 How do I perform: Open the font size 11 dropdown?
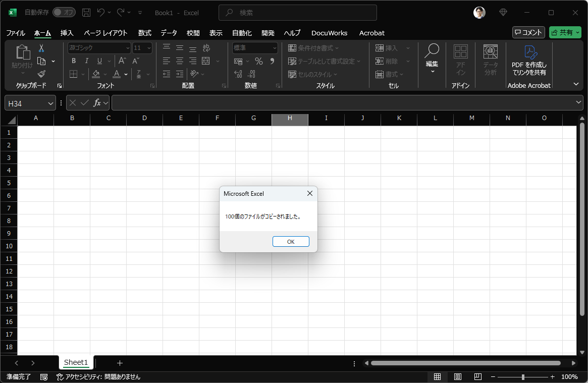click(x=149, y=48)
